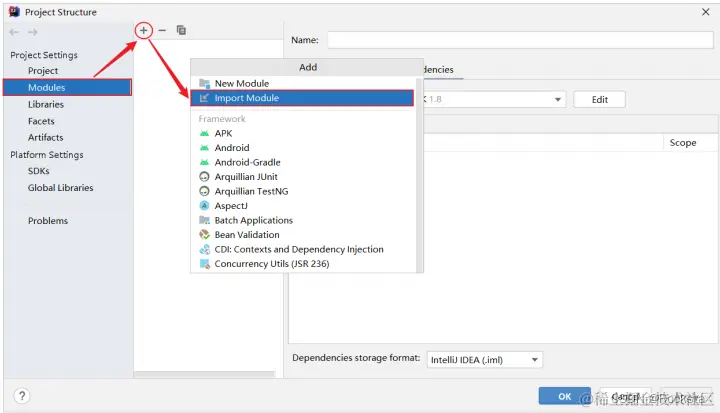Click the AspectJ circle icon
The width and height of the screenshot is (720, 413).
click(x=204, y=206)
